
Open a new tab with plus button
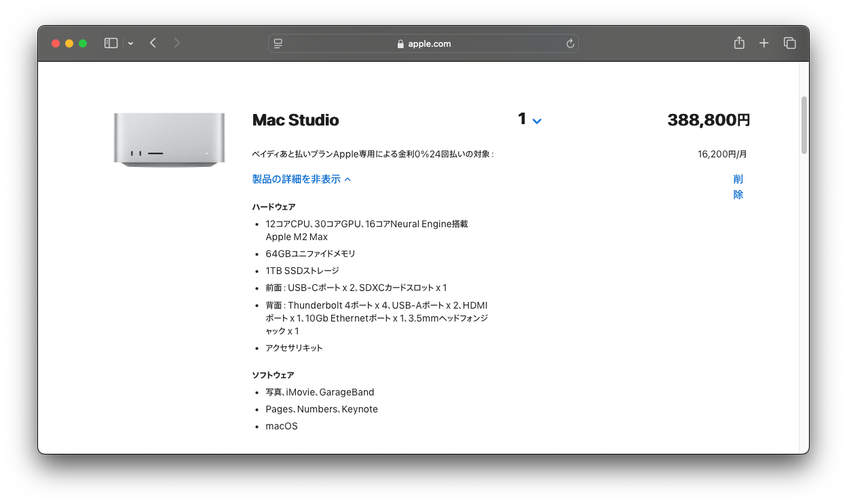coord(764,43)
